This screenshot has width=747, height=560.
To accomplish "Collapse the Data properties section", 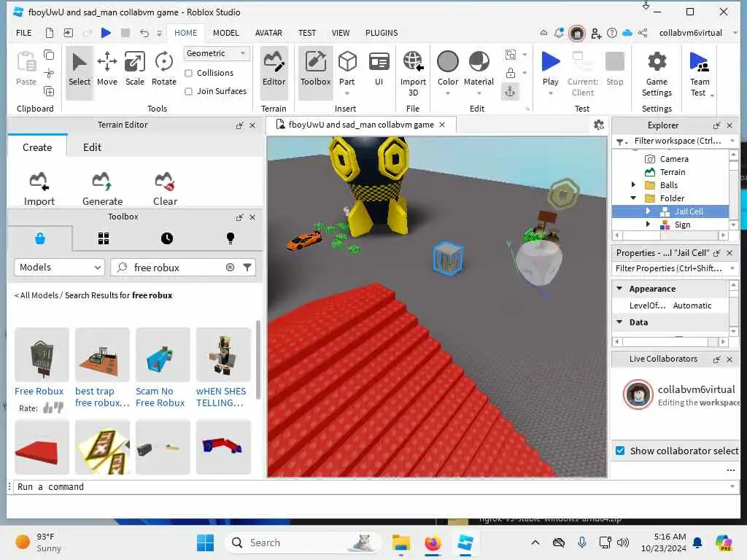I will 619,322.
